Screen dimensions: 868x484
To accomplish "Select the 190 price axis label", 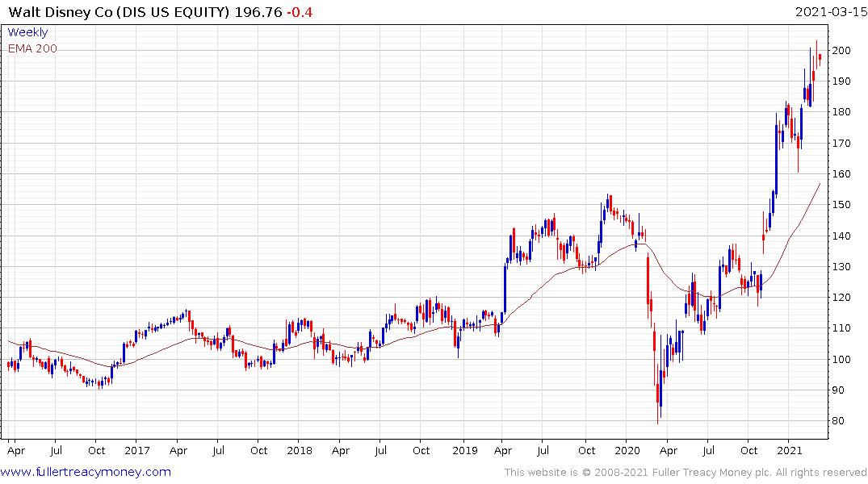I will point(841,81).
